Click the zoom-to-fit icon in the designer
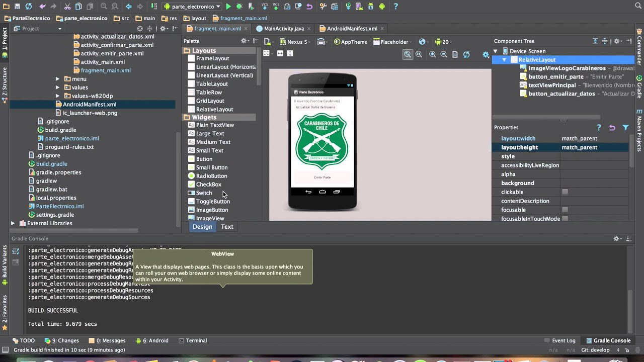This screenshot has height=362, width=644. tap(408, 54)
